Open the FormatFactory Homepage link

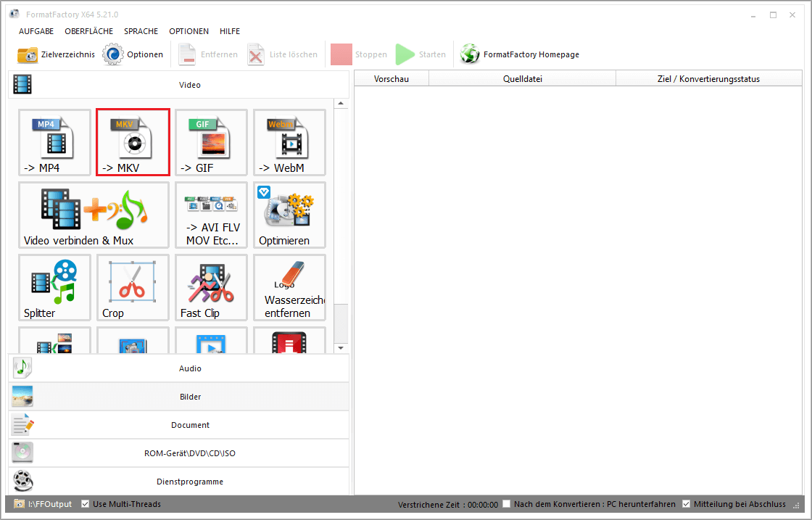click(x=520, y=54)
